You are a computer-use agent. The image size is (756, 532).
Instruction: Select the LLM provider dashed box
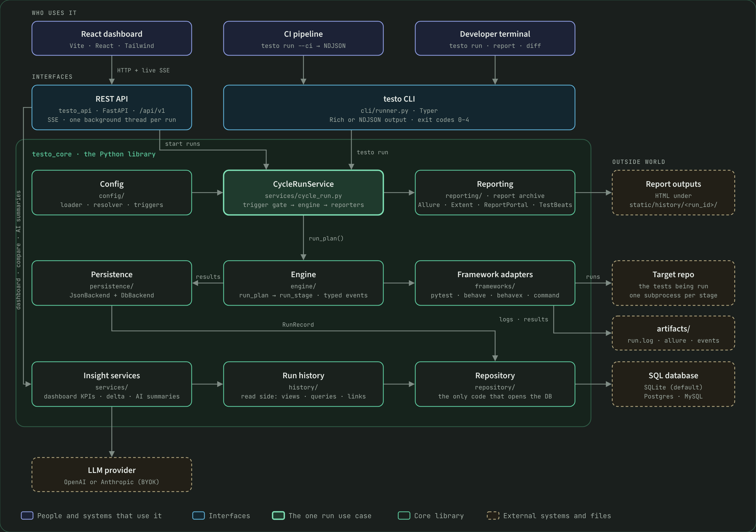point(112,475)
